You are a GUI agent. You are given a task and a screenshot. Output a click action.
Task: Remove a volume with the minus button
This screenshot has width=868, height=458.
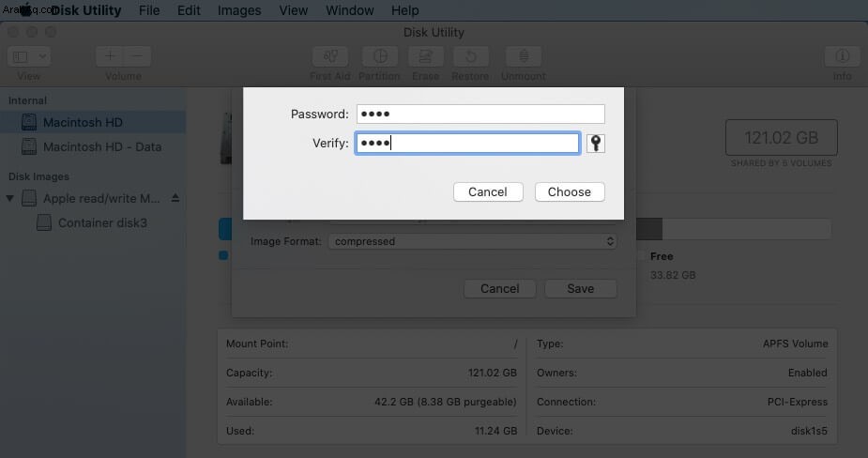(x=137, y=56)
